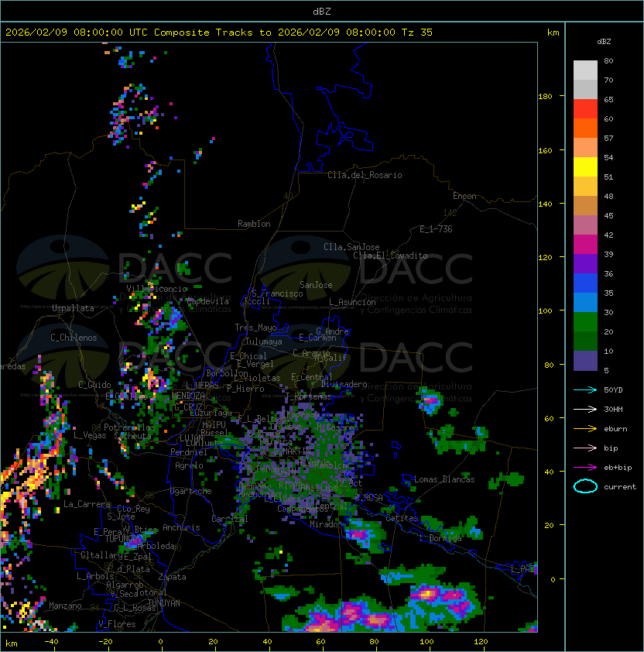Viewport: 644px width, 652px height.
Task: Select the 'Carrizal' map label
Action: pos(229,519)
